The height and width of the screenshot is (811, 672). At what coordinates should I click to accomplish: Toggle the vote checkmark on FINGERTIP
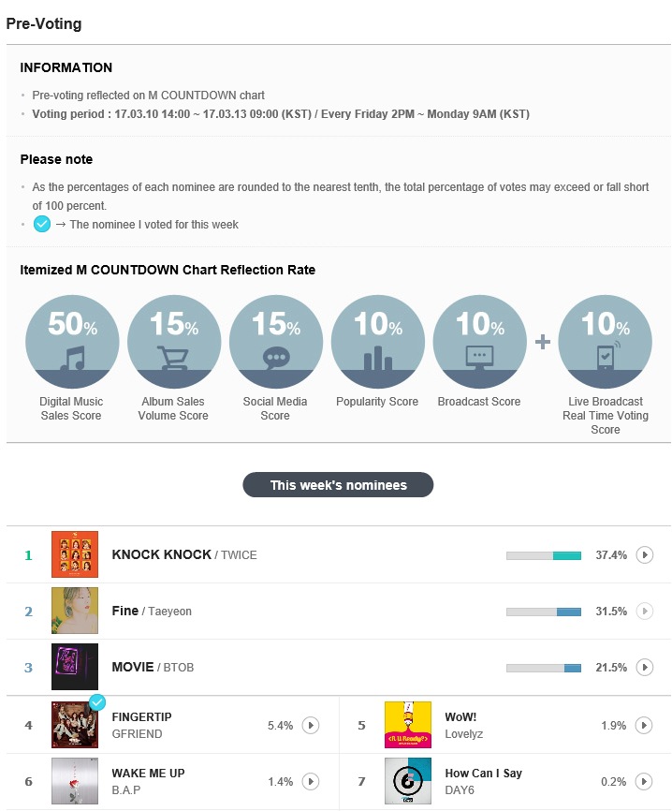[97, 702]
